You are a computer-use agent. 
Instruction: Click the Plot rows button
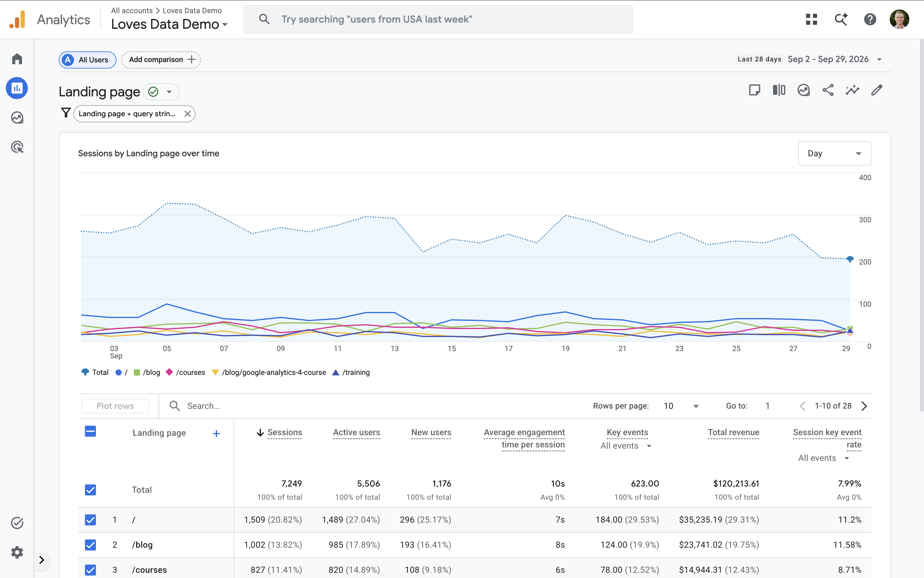115,406
